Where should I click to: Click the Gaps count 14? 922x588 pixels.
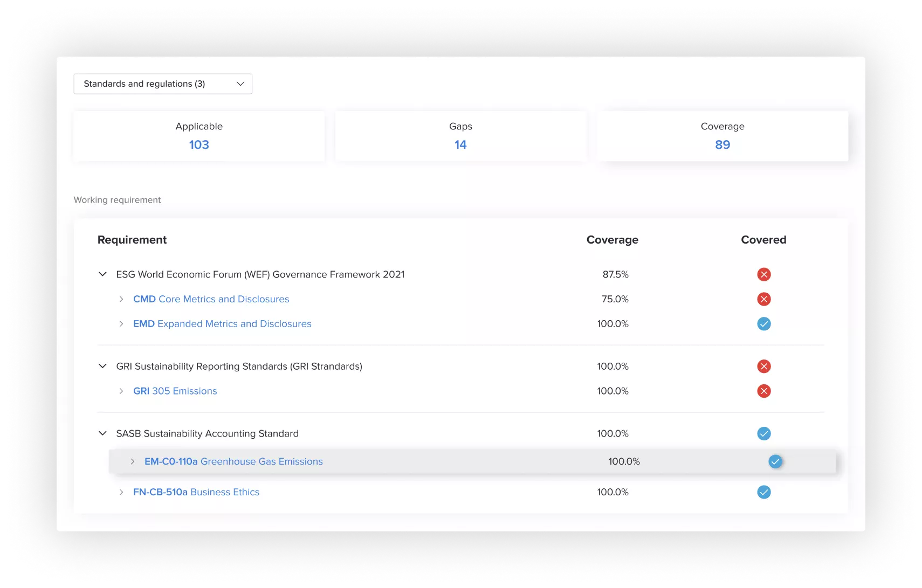coord(460,144)
